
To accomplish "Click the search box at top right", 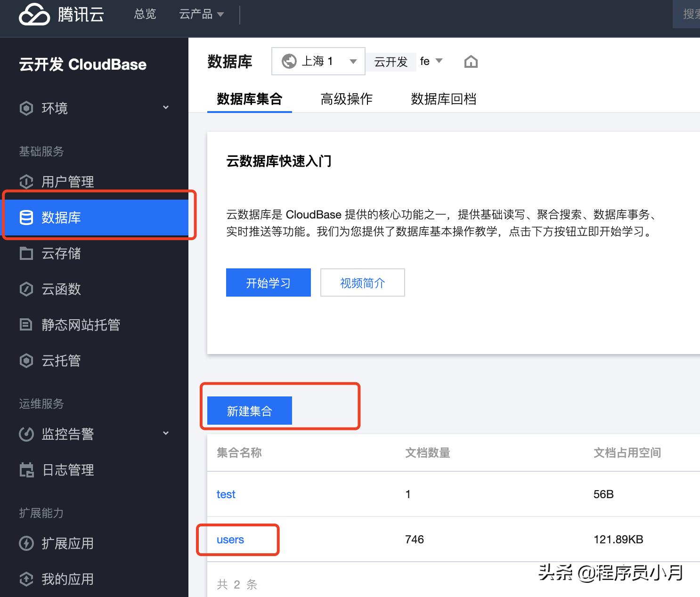I will (x=686, y=14).
